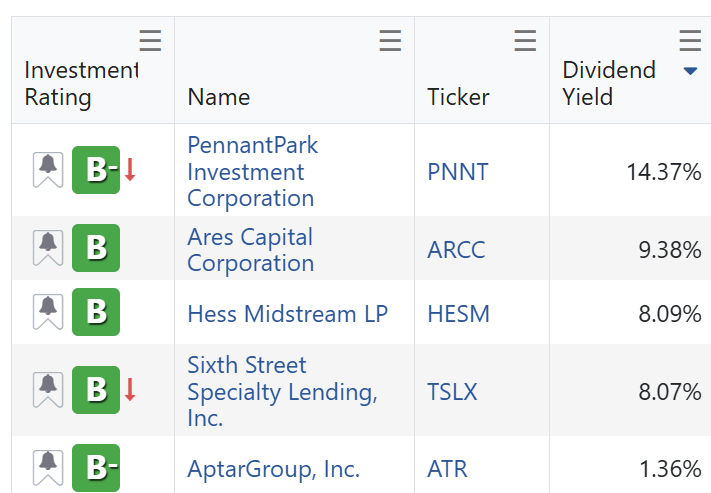Sort by Ticker column header
This screenshot has width=711, height=493.
458,97
